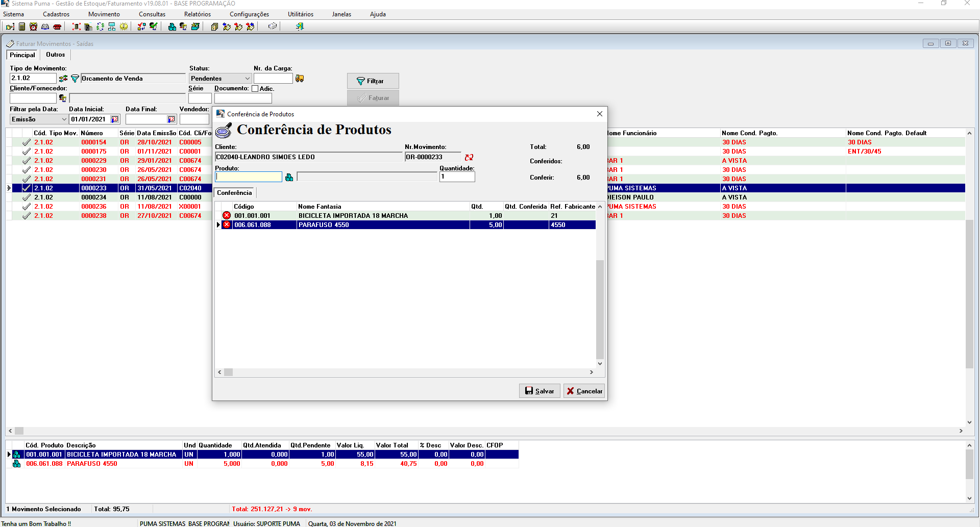Toggle the Adic. checkbox
The image size is (980, 527).
255,89
